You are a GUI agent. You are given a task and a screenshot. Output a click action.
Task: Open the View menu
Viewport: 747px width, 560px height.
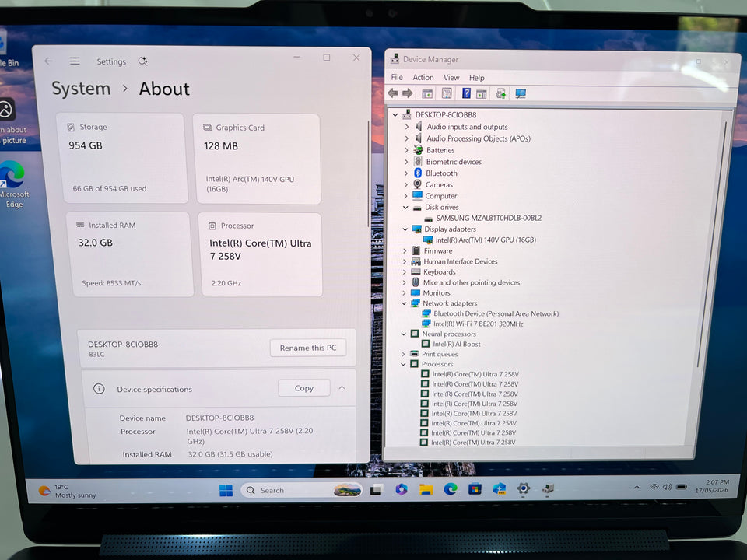click(451, 78)
